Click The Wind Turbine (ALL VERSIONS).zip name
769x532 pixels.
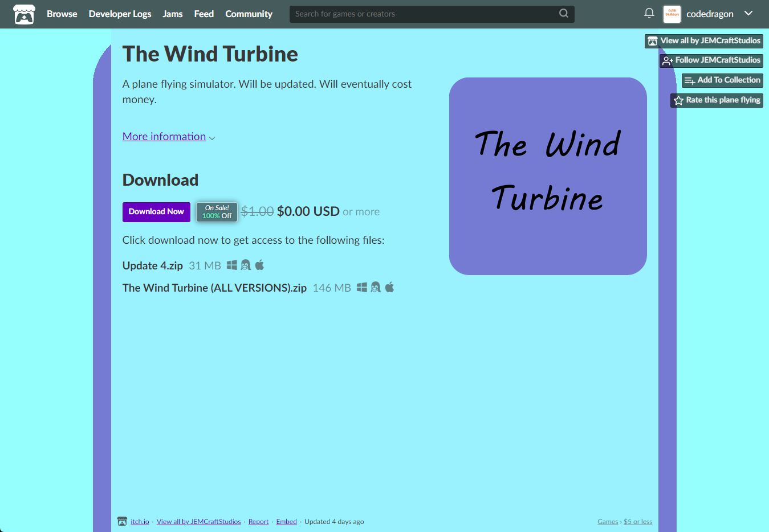click(x=214, y=288)
